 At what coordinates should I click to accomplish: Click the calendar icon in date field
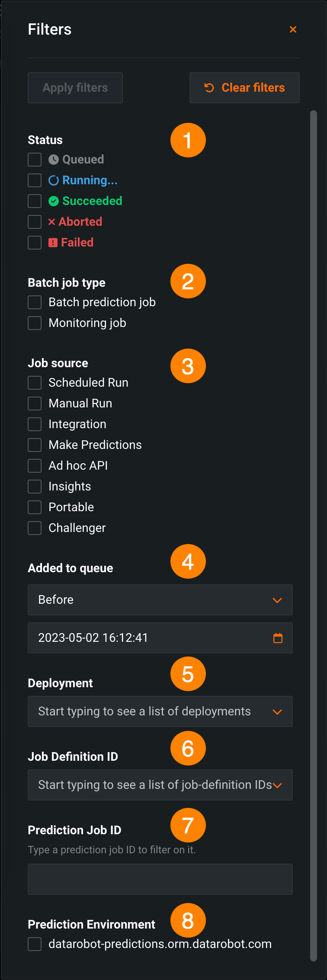point(278,638)
